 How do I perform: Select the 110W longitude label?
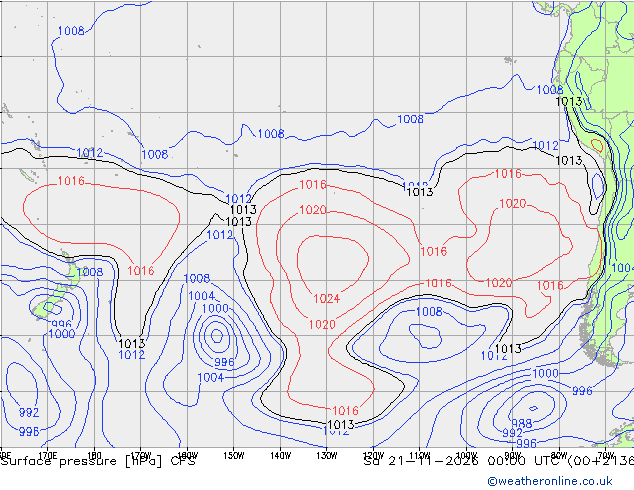pyautogui.click(x=420, y=455)
